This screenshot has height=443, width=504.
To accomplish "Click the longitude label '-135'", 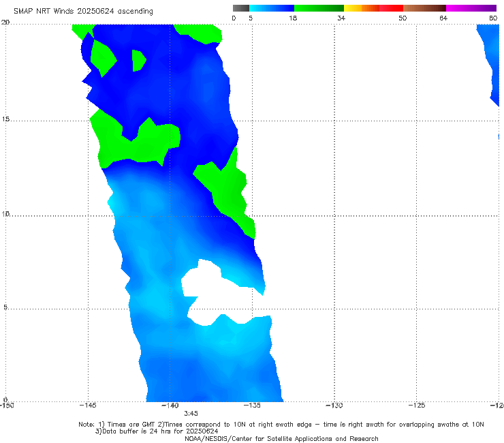I will click(x=252, y=405).
